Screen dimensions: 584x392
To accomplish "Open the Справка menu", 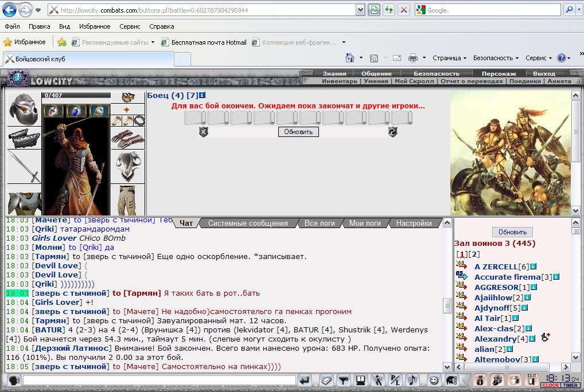I will [162, 26].
